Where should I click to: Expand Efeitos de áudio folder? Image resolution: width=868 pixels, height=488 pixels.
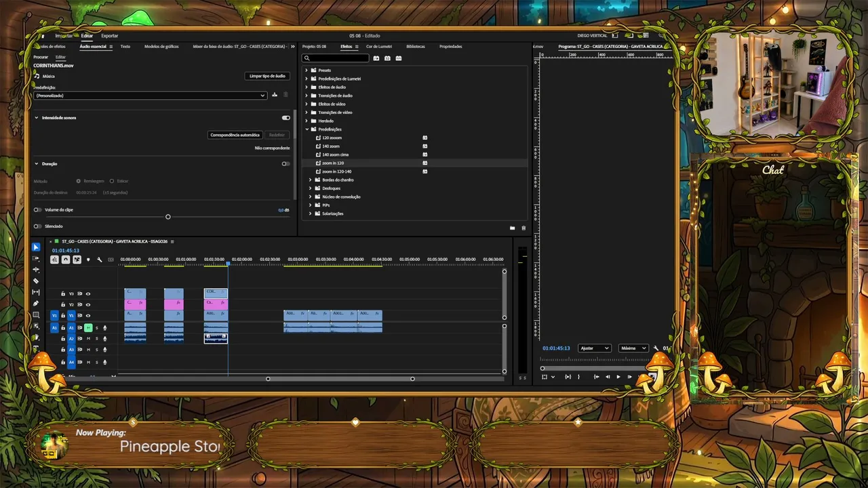307,87
